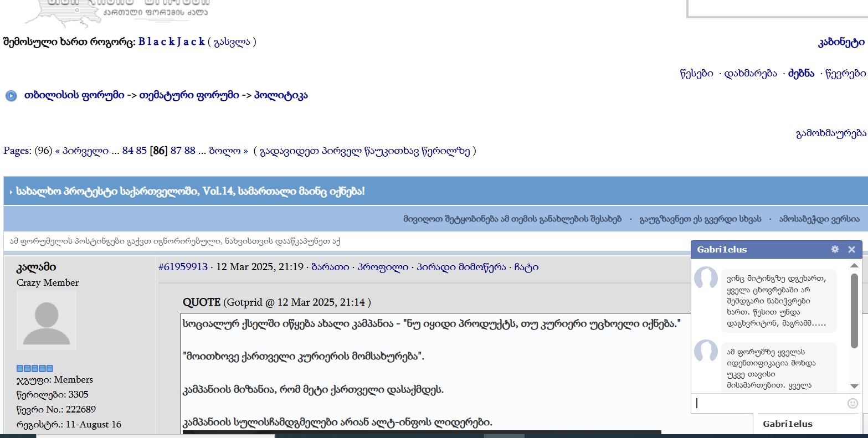Open the Gabri1elus minimized chat tab

808,424
